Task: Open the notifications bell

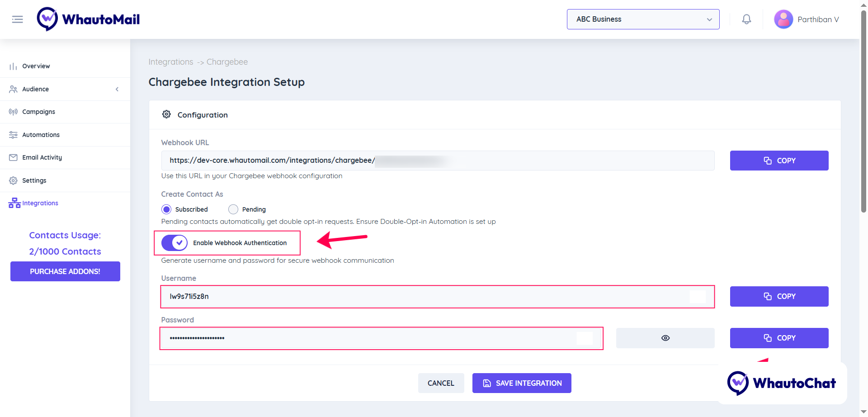Action: coord(746,19)
